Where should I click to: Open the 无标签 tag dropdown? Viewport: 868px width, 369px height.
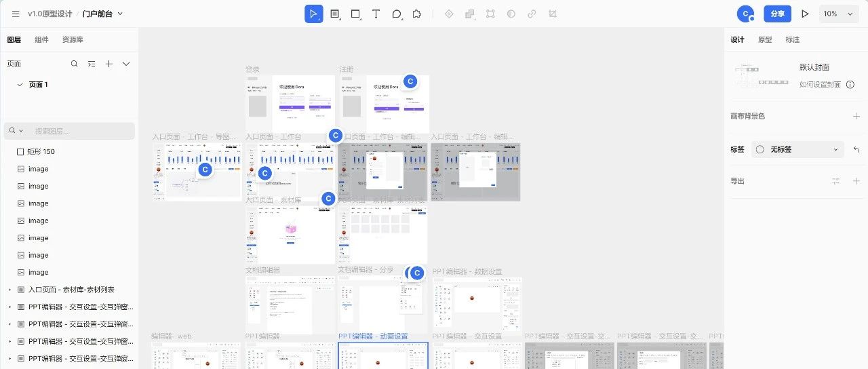point(797,150)
